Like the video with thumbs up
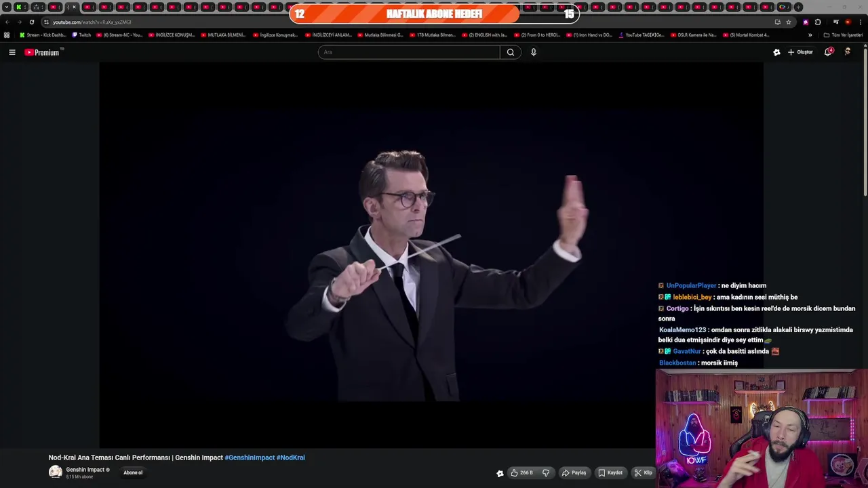868x488 pixels. click(x=521, y=473)
